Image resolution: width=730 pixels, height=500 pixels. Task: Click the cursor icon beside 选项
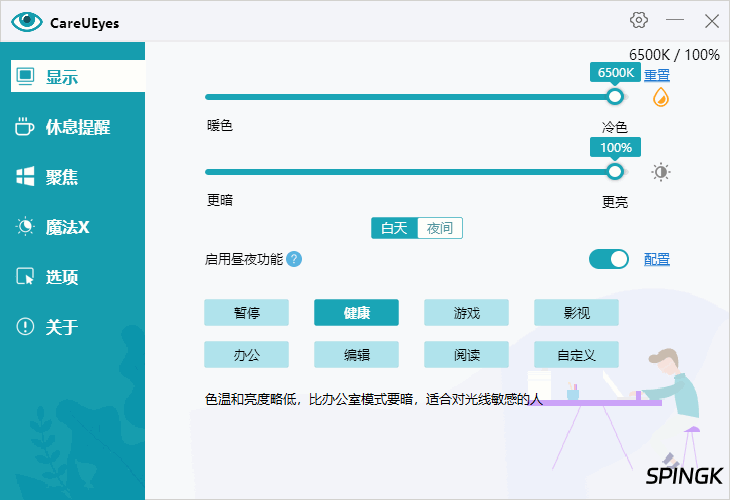coord(25,277)
